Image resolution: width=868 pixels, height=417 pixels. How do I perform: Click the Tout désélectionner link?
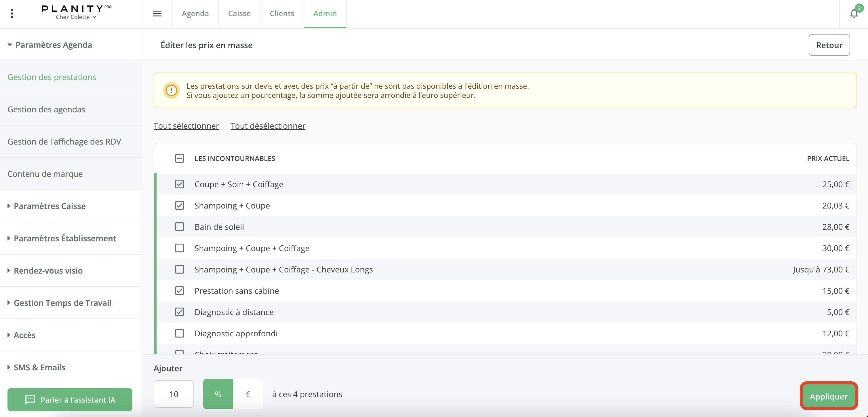click(268, 126)
